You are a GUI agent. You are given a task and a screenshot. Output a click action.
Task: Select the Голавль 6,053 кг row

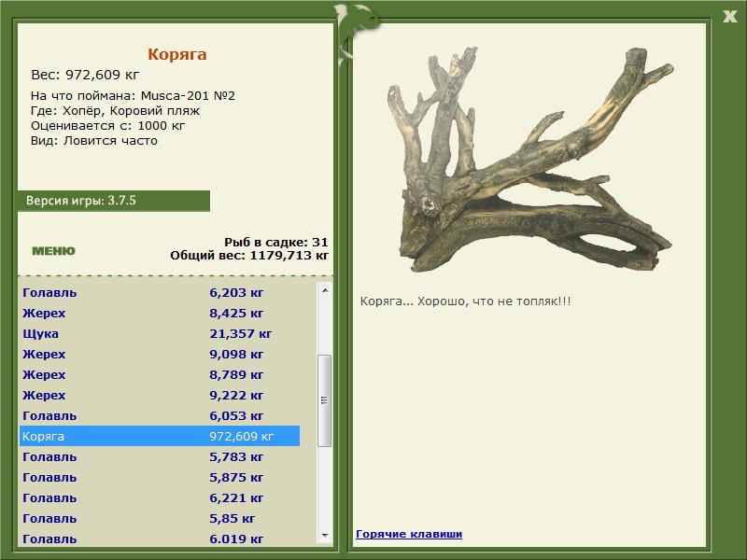pyautogui.click(x=159, y=415)
